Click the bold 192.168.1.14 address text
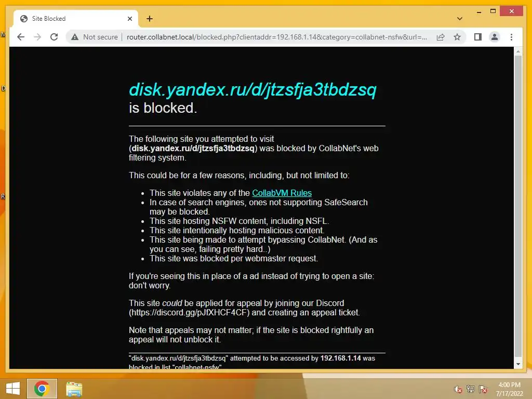This screenshot has height=399, width=532. click(341, 358)
